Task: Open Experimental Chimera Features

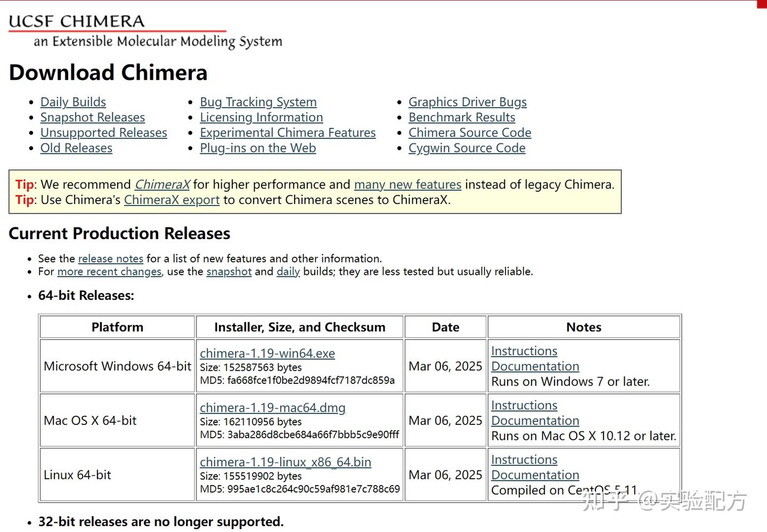Action: coord(288,133)
